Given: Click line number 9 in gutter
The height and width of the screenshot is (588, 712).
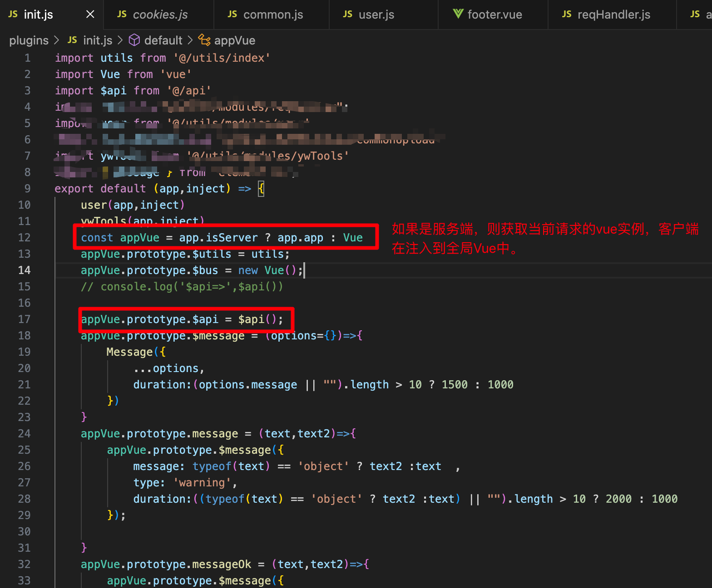Looking at the screenshot, I should pyautogui.click(x=27, y=189).
